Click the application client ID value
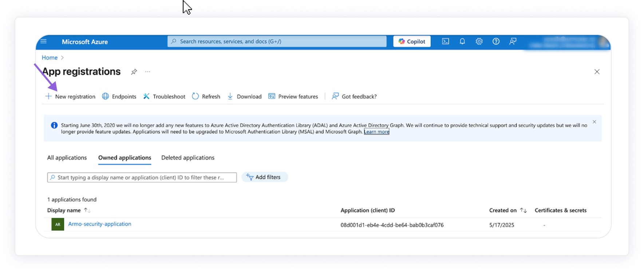This screenshot has width=644, height=272. pyautogui.click(x=392, y=225)
